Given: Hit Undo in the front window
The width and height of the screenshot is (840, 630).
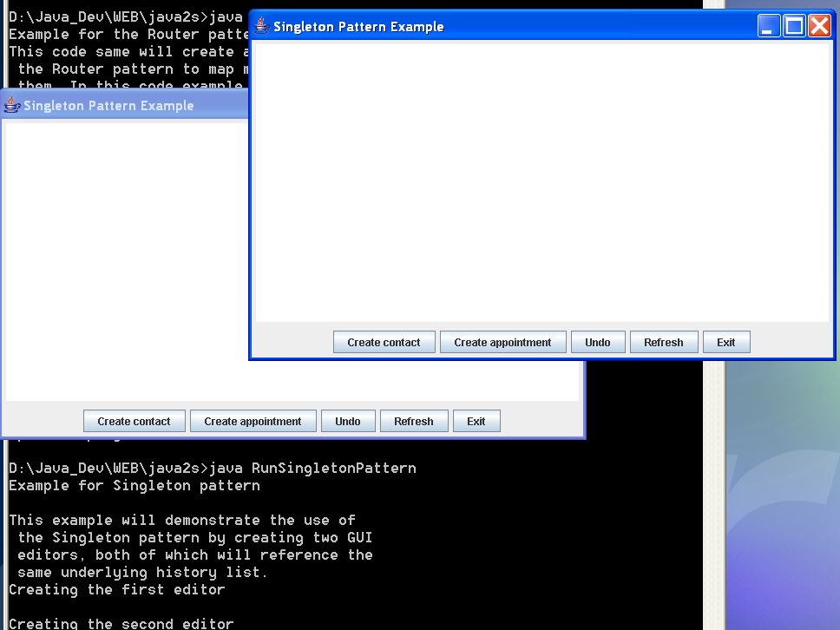Looking at the screenshot, I should pyautogui.click(x=597, y=343).
